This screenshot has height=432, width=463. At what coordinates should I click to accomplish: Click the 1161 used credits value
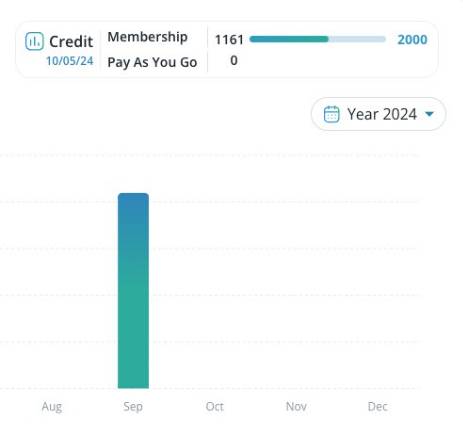(229, 40)
